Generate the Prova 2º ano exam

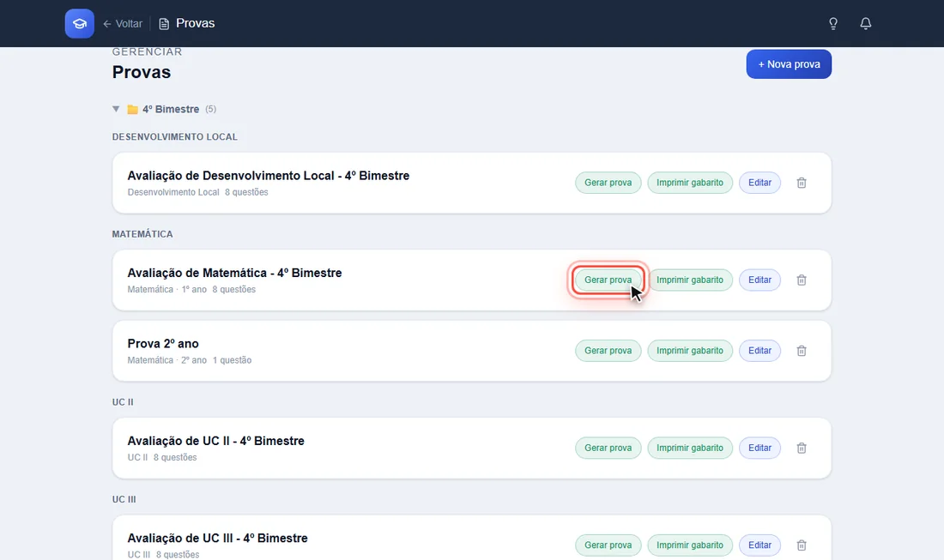tap(608, 351)
